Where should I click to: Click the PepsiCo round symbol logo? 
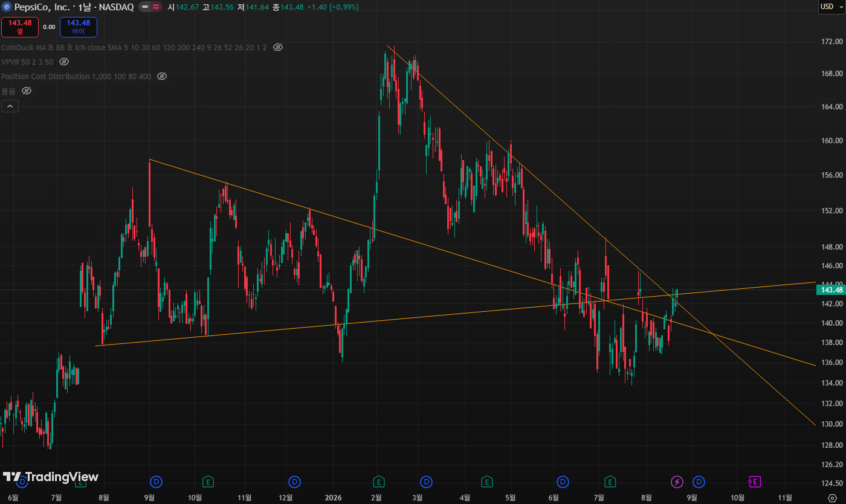pyautogui.click(x=7, y=7)
